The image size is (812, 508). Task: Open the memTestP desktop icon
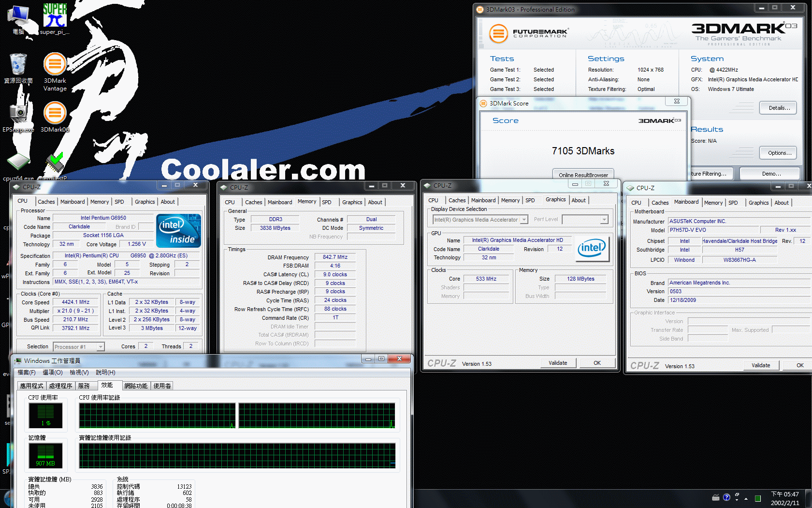pyautogui.click(x=53, y=167)
